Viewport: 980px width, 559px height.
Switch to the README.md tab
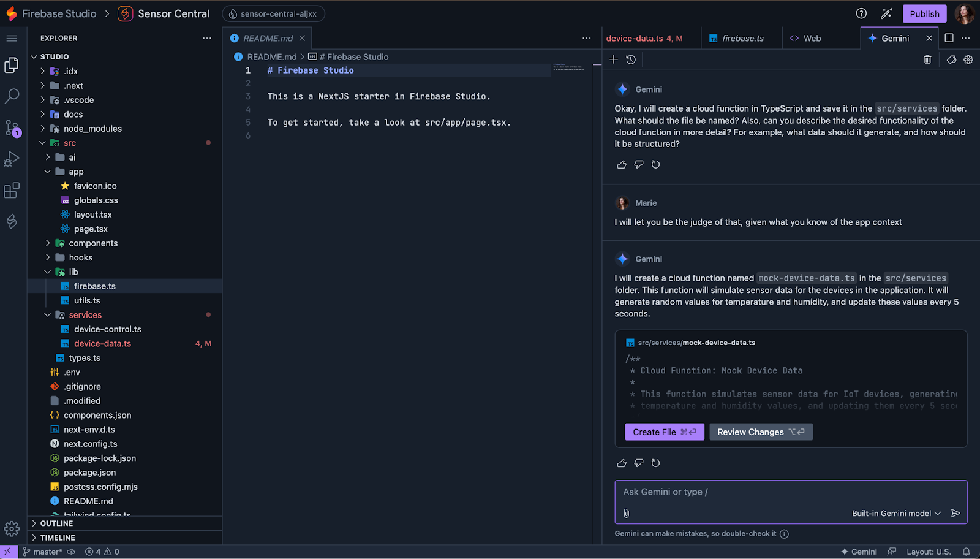coord(268,38)
